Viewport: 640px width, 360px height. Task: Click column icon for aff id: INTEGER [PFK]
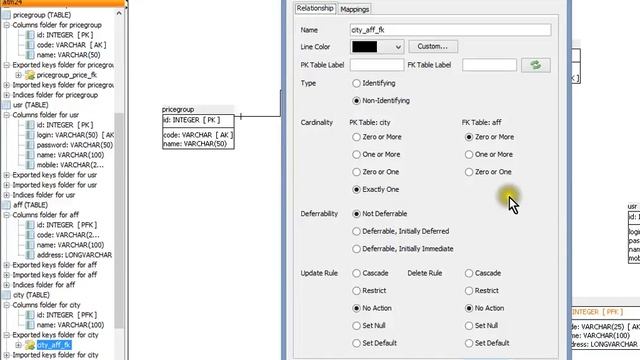[30, 225]
